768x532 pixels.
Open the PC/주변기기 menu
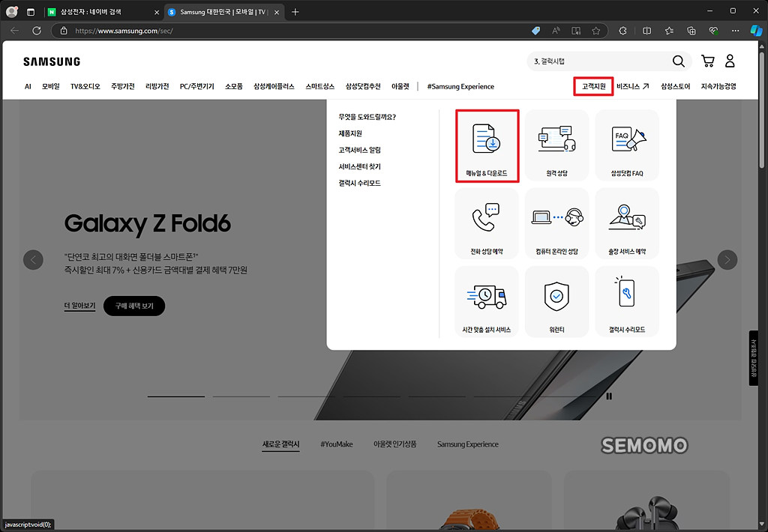197,86
